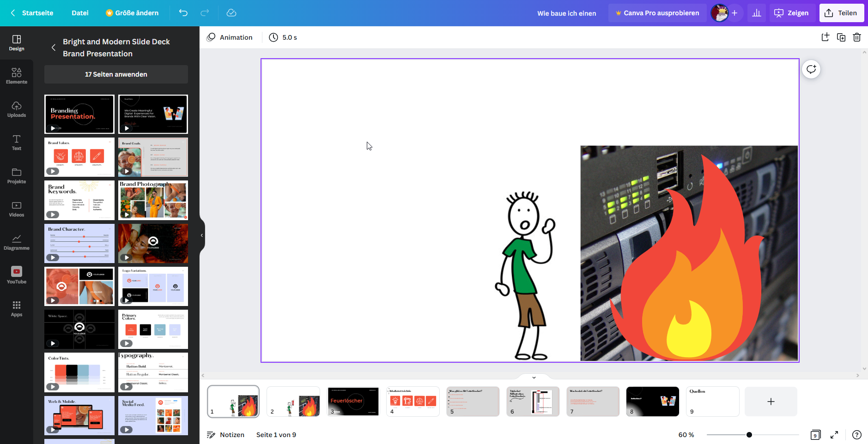Collapse the side panel with arrow handle
The image size is (868, 444).
click(202, 235)
